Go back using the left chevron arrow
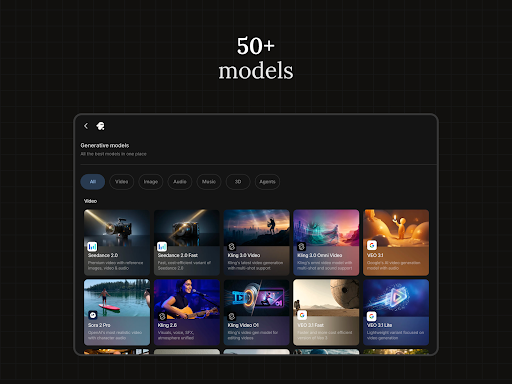512x384 pixels. tap(86, 126)
